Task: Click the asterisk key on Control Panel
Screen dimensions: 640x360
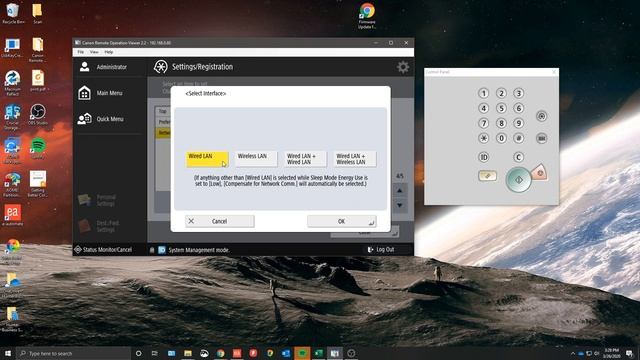Action: (x=483, y=138)
